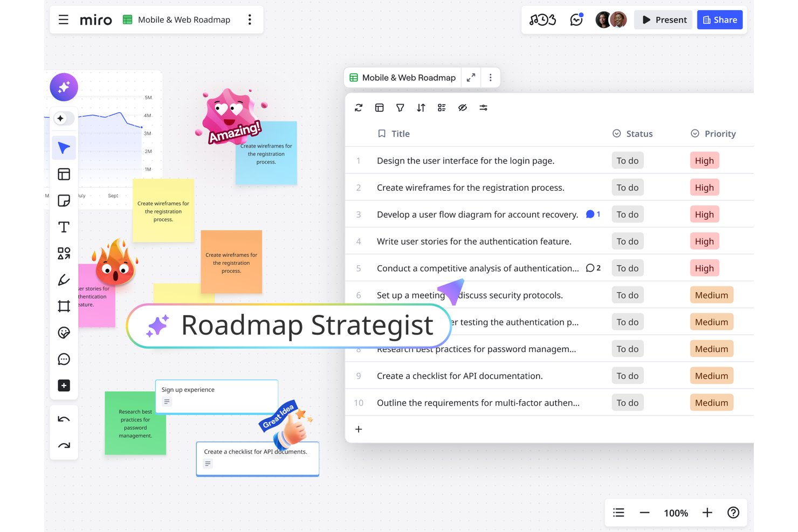Open the group by icon

442,108
